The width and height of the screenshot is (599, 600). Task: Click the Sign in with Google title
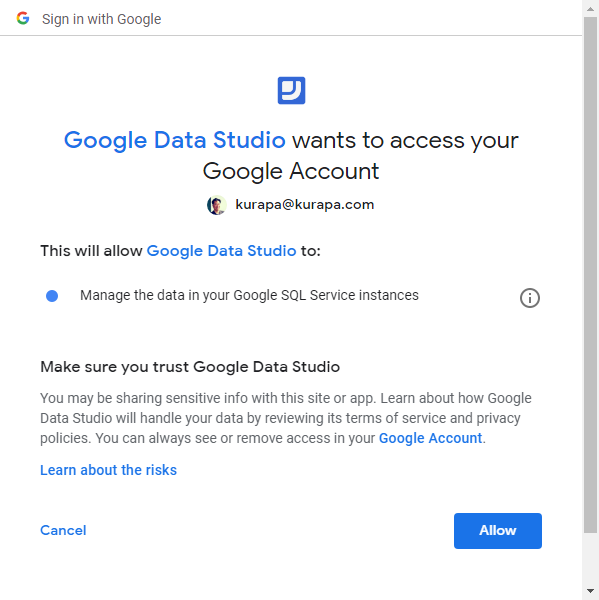[x=101, y=19]
